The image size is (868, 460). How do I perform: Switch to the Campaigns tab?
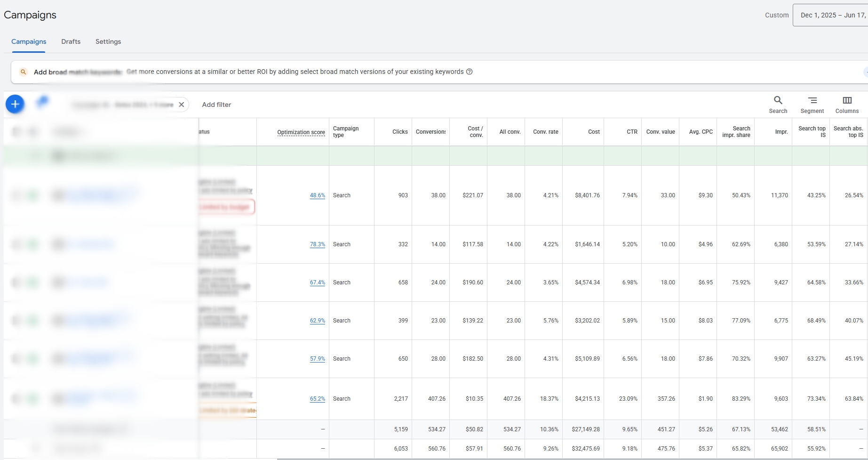pos(29,41)
